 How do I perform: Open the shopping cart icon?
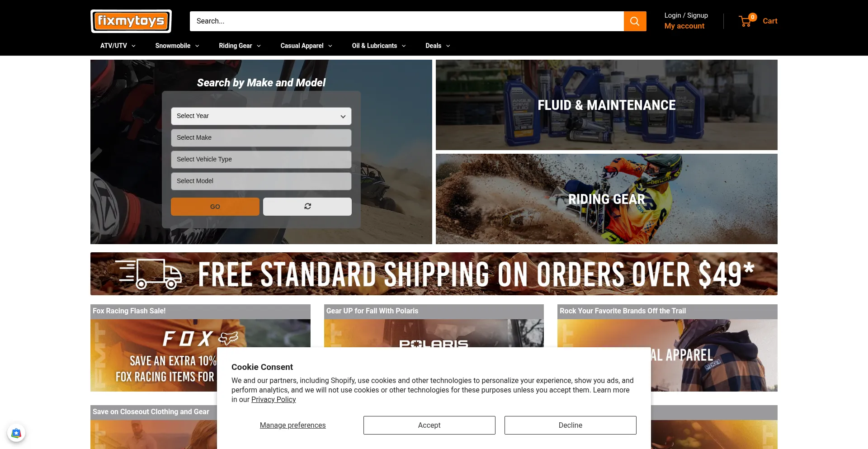tap(745, 21)
